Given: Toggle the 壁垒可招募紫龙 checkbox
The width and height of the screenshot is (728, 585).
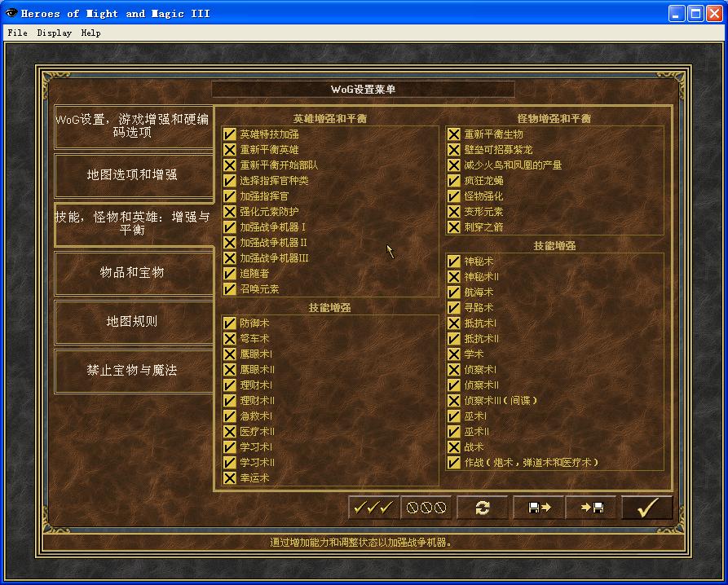Looking at the screenshot, I should pos(453,150).
